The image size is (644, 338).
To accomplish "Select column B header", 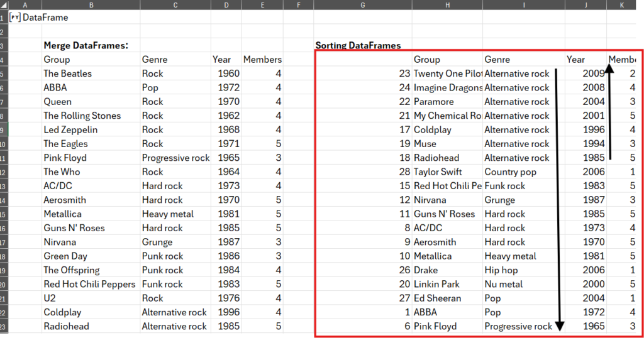I will coord(91,5).
